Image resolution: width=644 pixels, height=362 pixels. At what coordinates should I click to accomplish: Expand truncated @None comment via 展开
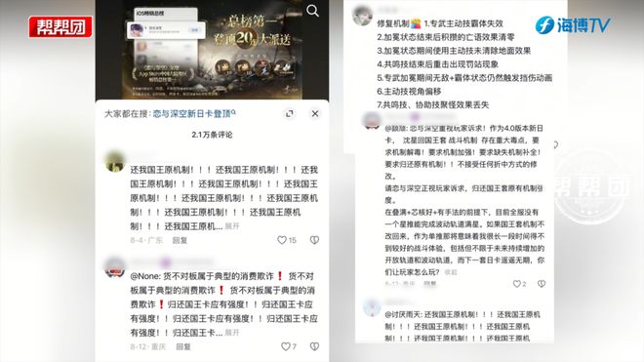coord(232,333)
